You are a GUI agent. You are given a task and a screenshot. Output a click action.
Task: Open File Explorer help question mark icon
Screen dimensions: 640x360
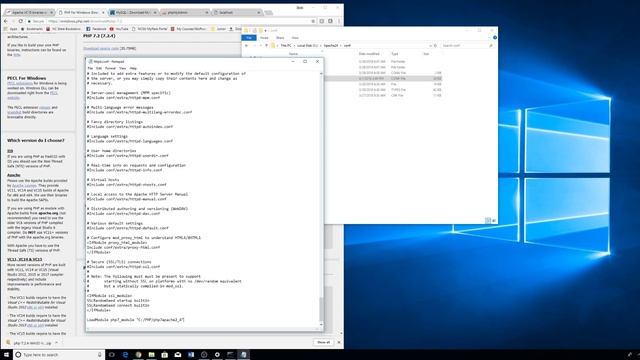pyautogui.click(x=495, y=38)
